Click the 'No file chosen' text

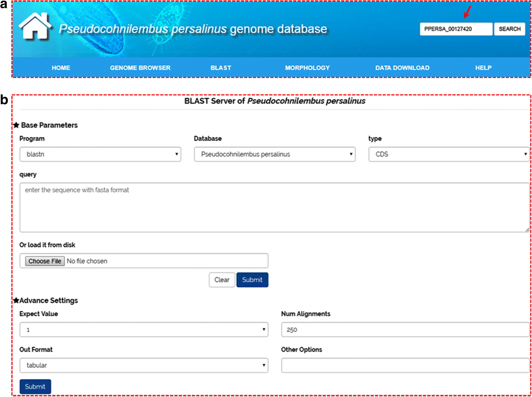[x=87, y=261]
